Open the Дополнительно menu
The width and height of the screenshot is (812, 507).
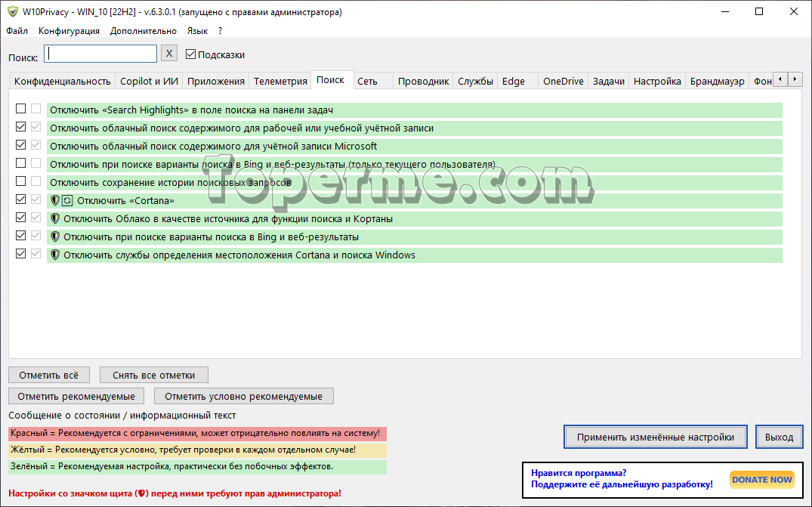click(144, 30)
